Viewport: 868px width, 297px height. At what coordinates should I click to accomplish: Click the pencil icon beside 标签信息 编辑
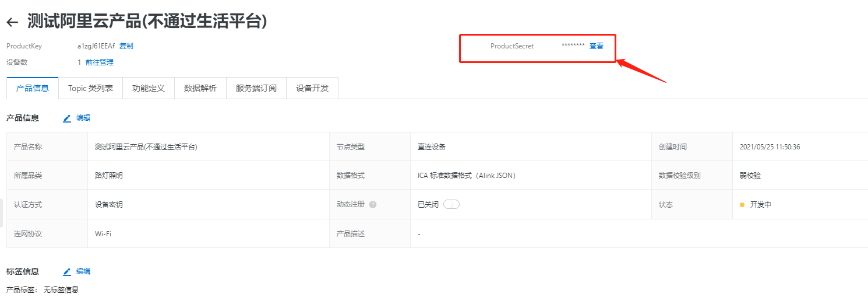coord(67,271)
